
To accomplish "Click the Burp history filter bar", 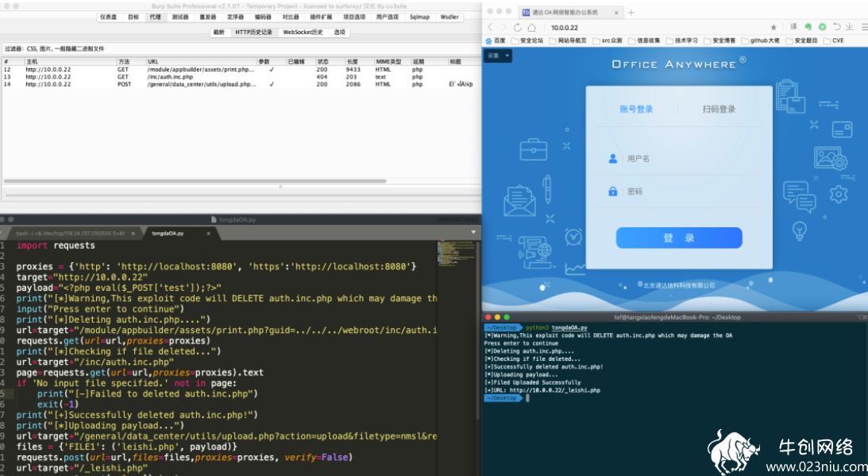I will tap(241, 48).
